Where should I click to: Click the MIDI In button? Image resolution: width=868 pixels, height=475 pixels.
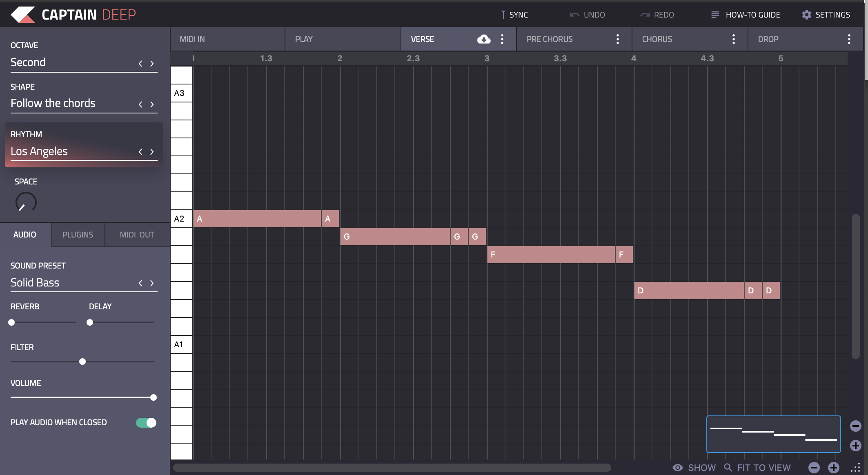(227, 39)
